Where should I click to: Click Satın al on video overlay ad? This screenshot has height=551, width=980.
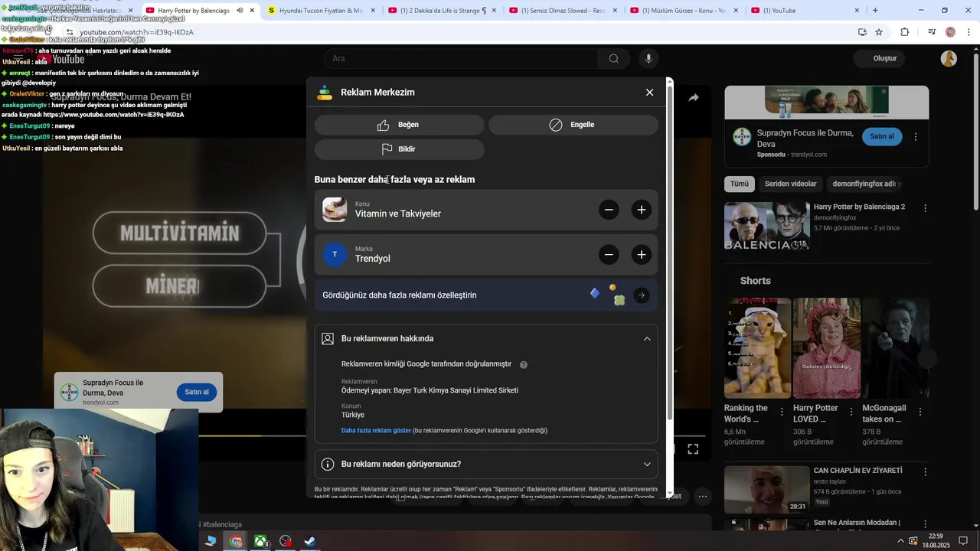point(197,392)
